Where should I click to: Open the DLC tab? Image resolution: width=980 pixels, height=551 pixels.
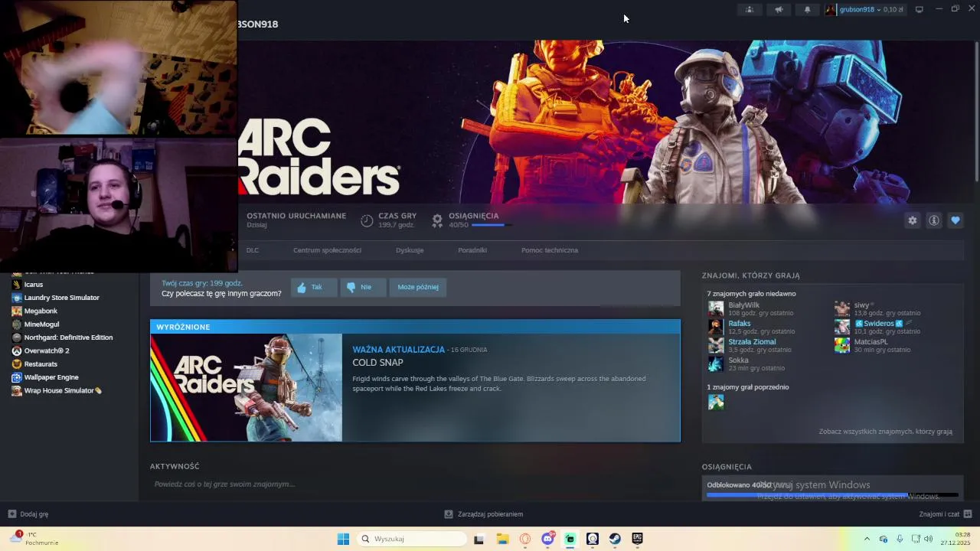tap(253, 250)
